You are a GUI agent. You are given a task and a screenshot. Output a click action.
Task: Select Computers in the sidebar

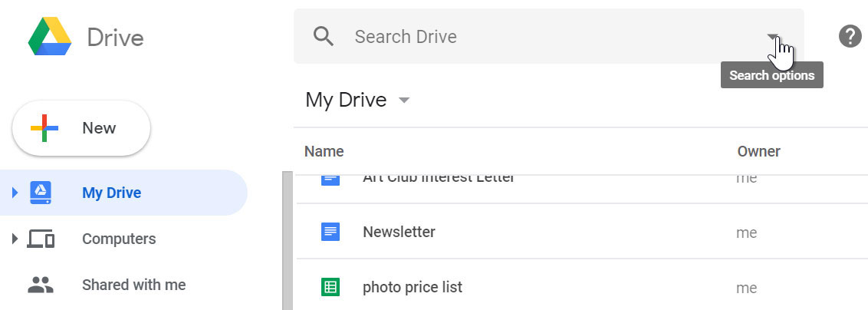[119, 239]
